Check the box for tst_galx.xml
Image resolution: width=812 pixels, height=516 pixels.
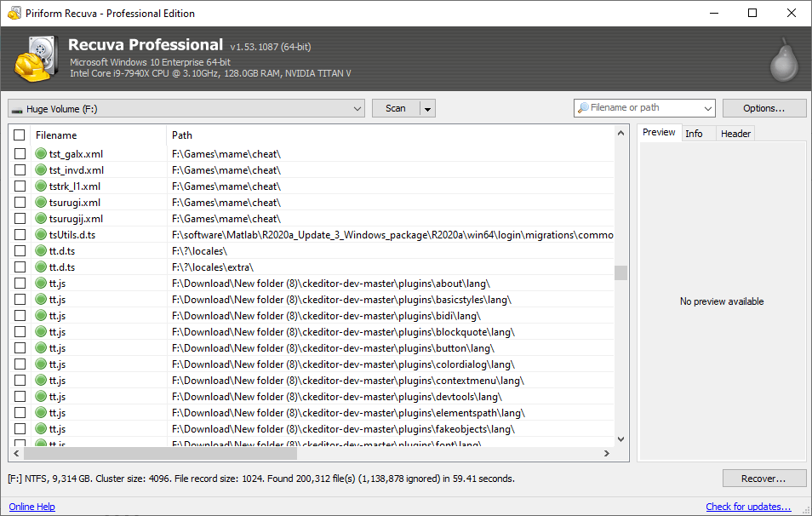point(20,153)
